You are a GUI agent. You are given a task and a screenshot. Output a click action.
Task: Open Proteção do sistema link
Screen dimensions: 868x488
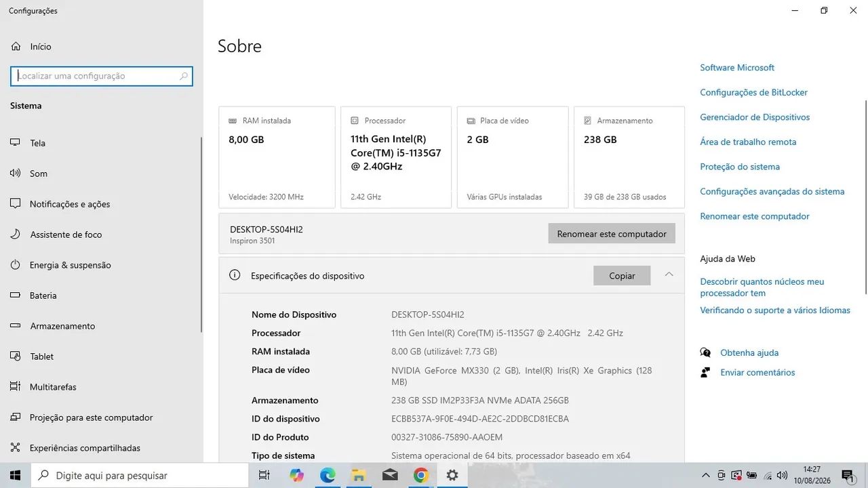click(x=740, y=167)
